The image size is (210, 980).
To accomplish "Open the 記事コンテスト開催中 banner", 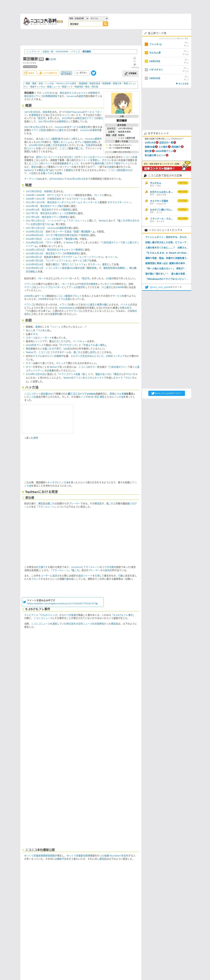I will [x=166, y=166].
